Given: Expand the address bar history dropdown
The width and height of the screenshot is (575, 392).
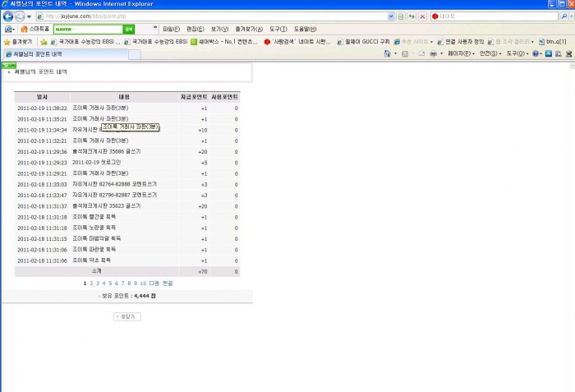Looking at the screenshot, I should point(389,16).
